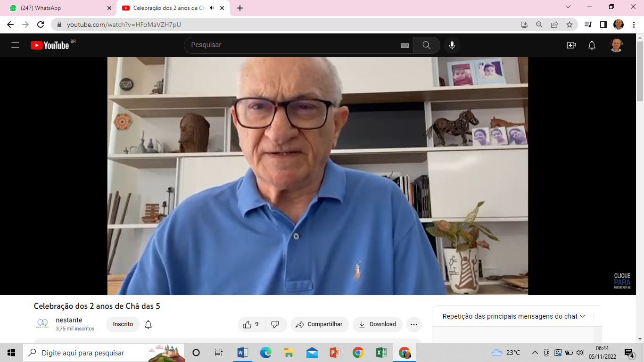The image size is (644, 362).
Task: Launch Word from the taskbar
Action: tap(242, 353)
